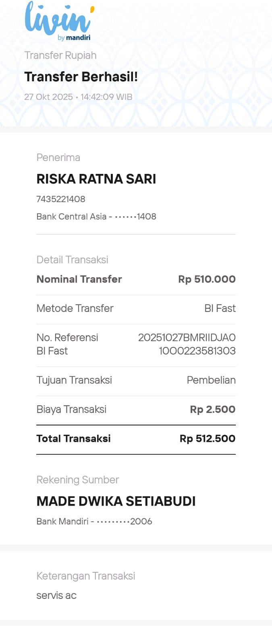Click the "Detail Transaksi" section label
Viewport: 272px width, 644px height.
tap(72, 260)
